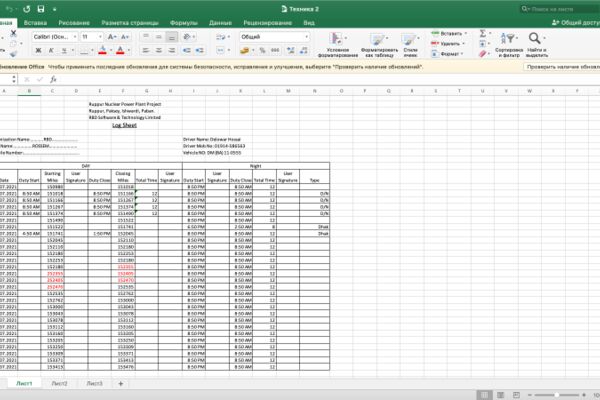
Task: Toggle bottom vertical alignment button
Action: [172, 37]
